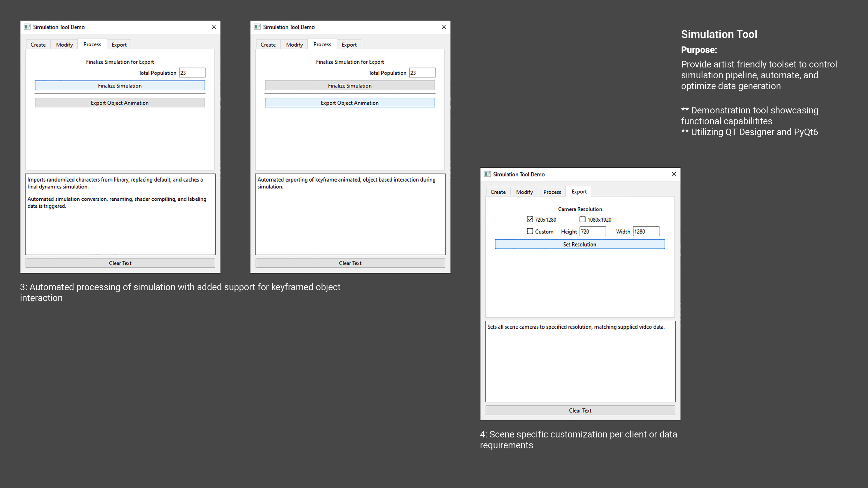Viewport: 868px width, 488px height.
Task: Close the Export-tab Simulation Tool Demo window
Action: [674, 174]
